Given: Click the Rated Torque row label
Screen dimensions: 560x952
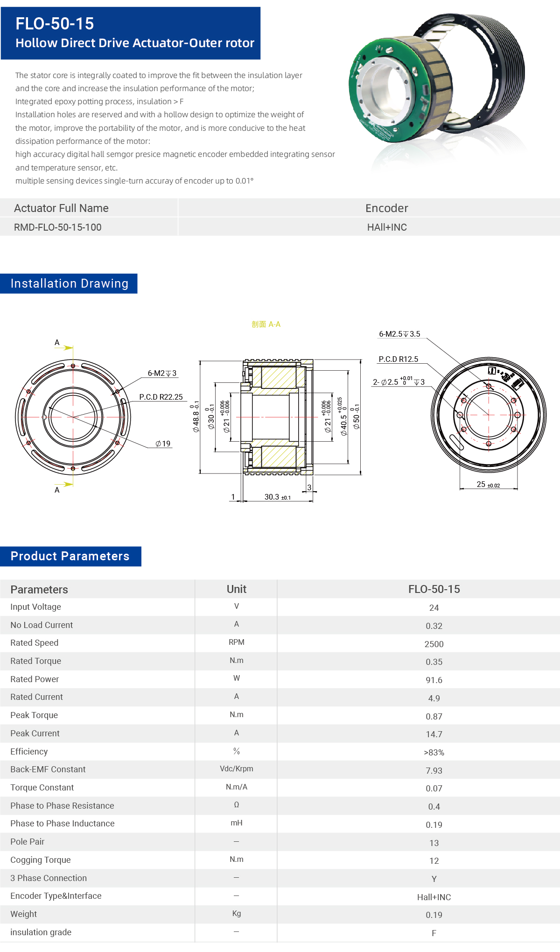Looking at the screenshot, I should 36,661.
